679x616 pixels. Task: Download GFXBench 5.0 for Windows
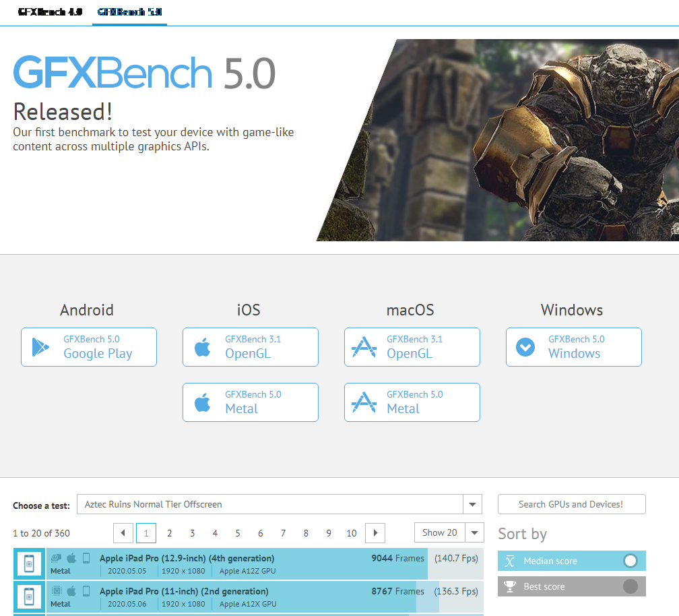574,347
